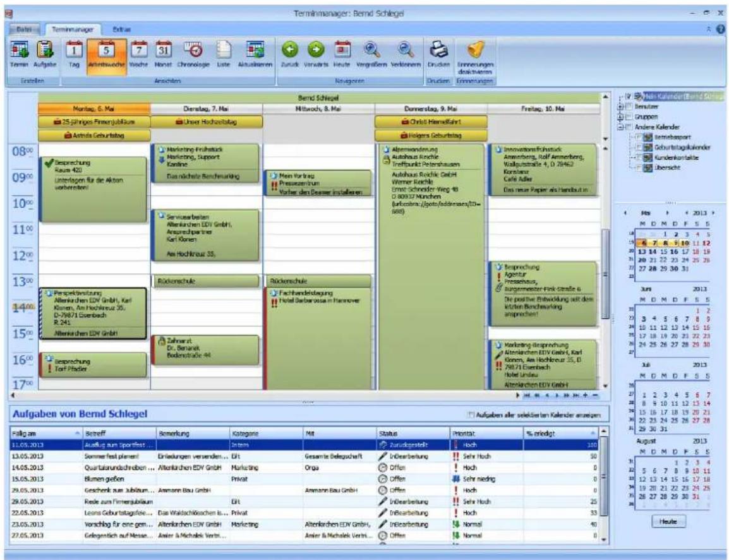Select the Arbeitswoche work week view
729x560 pixels.
107,55
